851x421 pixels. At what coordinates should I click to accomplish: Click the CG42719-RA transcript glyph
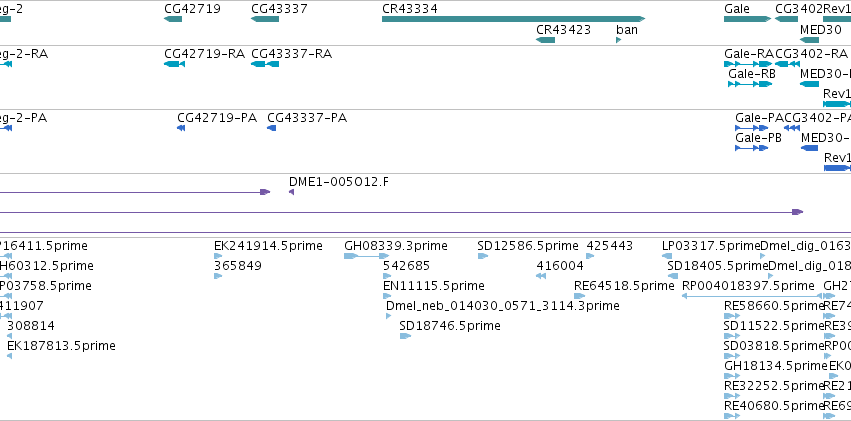(174, 64)
